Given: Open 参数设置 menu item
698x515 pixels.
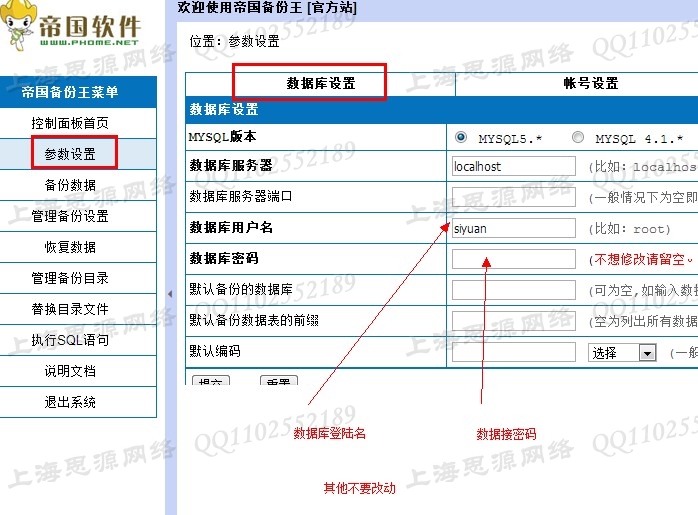Looking at the screenshot, I should 70,154.
